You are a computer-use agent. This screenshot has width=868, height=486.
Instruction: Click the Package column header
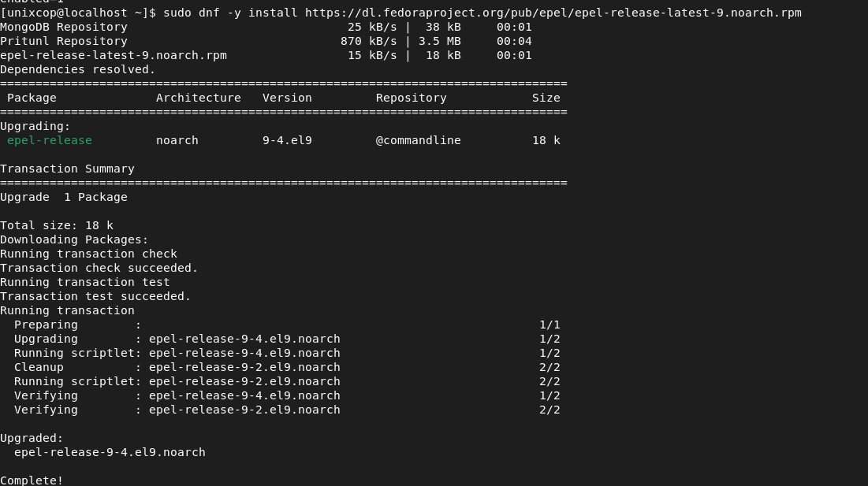(x=32, y=98)
